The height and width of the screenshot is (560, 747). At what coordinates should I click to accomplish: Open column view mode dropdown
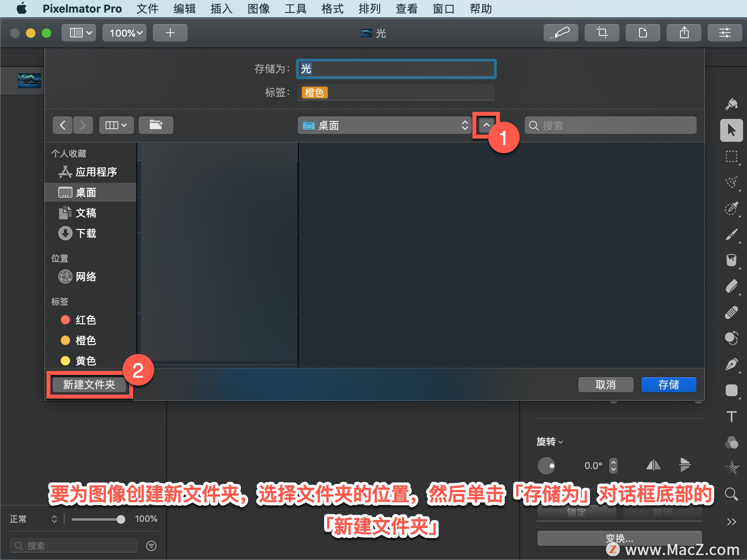117,125
